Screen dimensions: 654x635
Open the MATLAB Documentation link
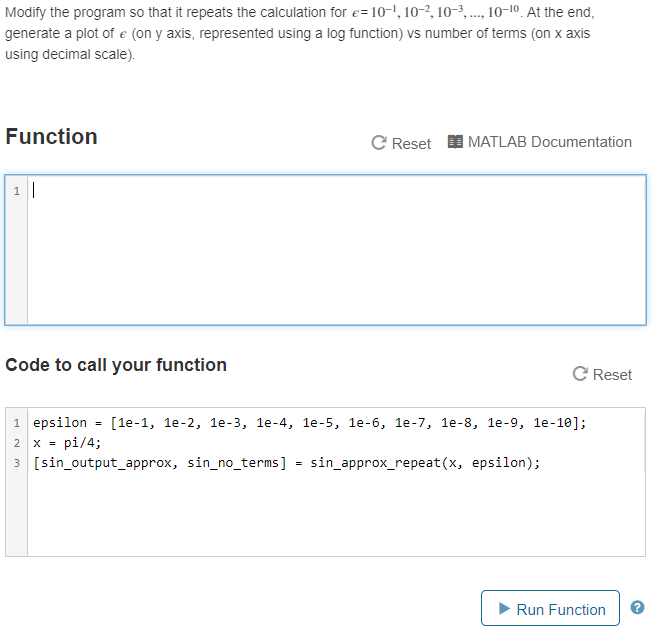coord(549,142)
